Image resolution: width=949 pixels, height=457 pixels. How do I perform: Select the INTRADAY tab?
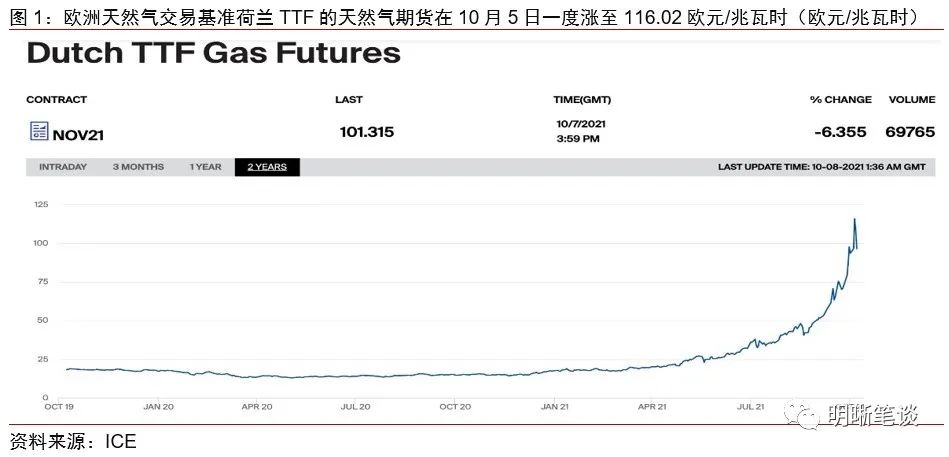[63, 167]
